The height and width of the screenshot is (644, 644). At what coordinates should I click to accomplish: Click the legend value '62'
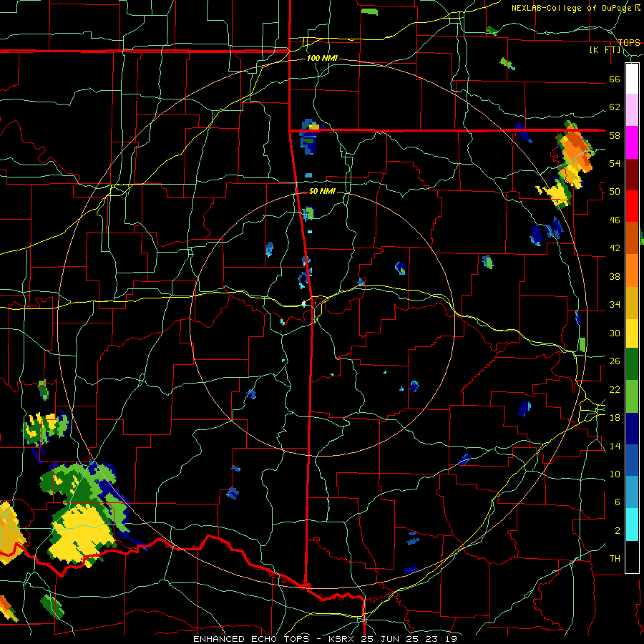[615, 107]
